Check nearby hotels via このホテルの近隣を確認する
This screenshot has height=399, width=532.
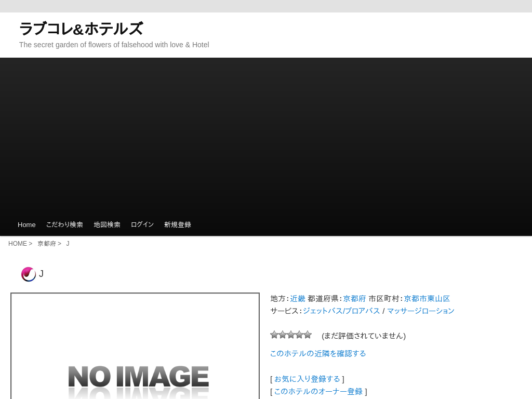(x=318, y=353)
